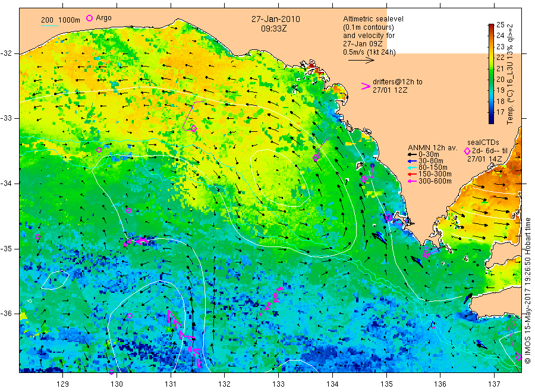Viewport: 535px width, 392px height.
Task: Click the 135 longitude axis label
Action: click(386, 384)
